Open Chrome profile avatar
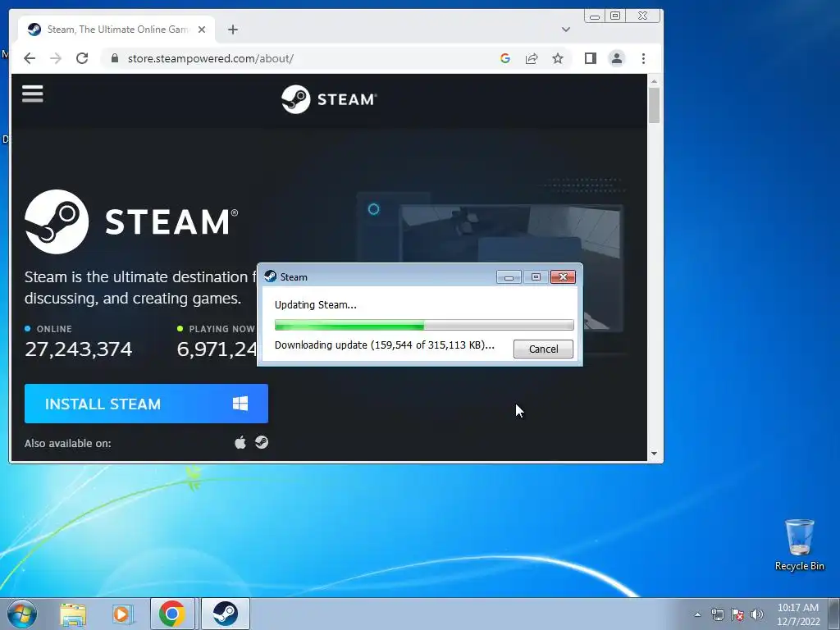 coord(617,58)
